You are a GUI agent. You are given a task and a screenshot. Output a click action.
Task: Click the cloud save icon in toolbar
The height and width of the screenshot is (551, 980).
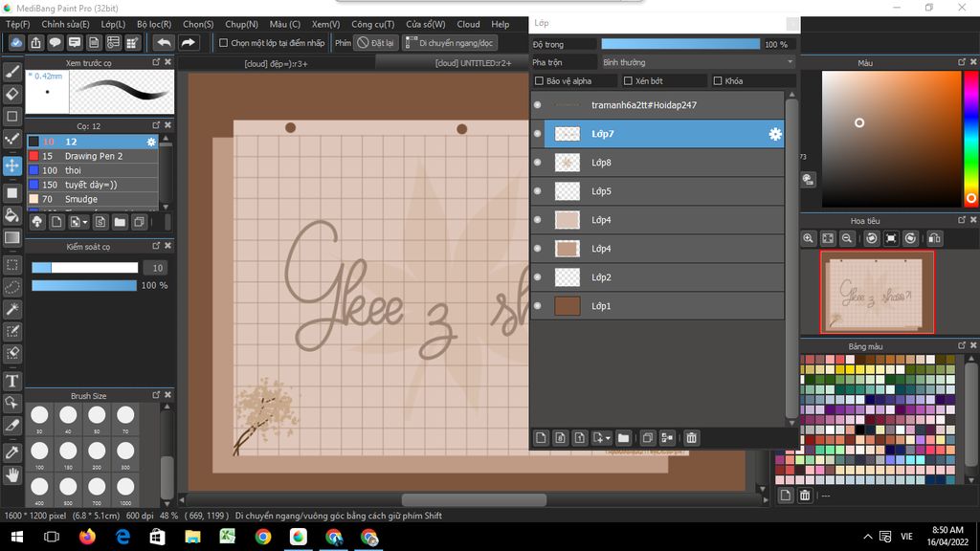(16, 42)
